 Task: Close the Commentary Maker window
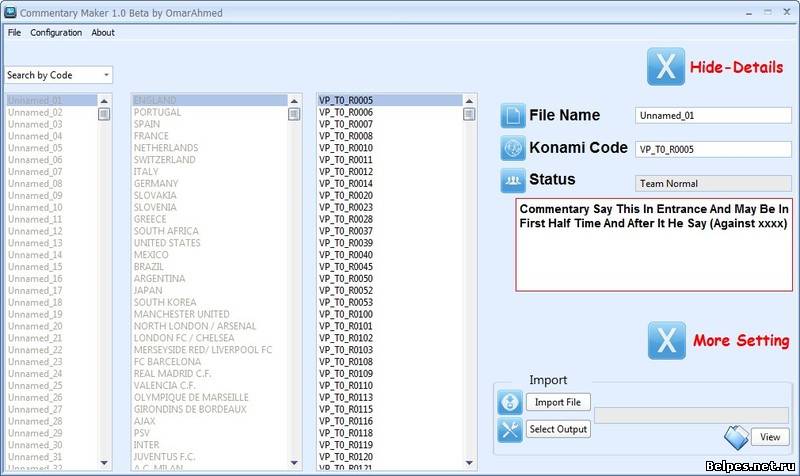pos(787,12)
